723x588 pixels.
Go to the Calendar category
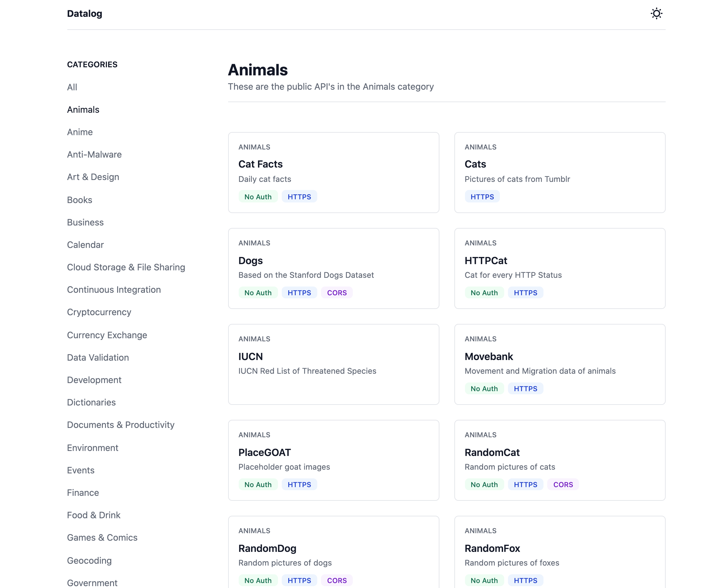(85, 244)
